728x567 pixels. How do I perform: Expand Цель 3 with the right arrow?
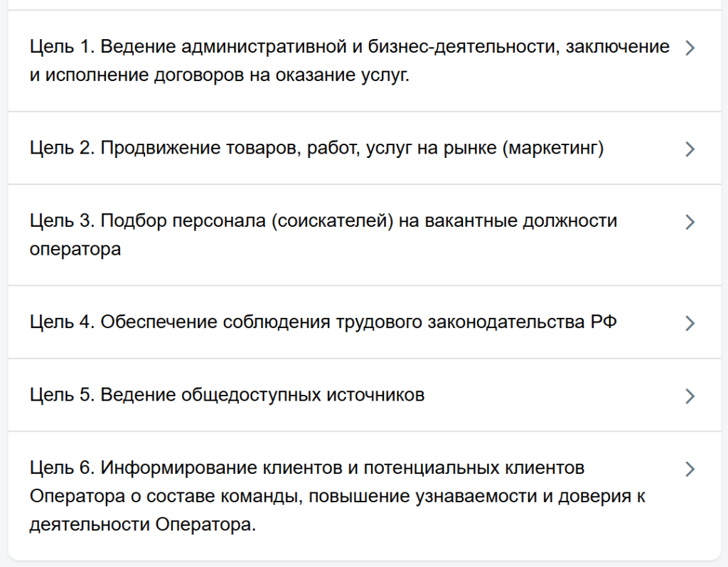click(x=688, y=222)
